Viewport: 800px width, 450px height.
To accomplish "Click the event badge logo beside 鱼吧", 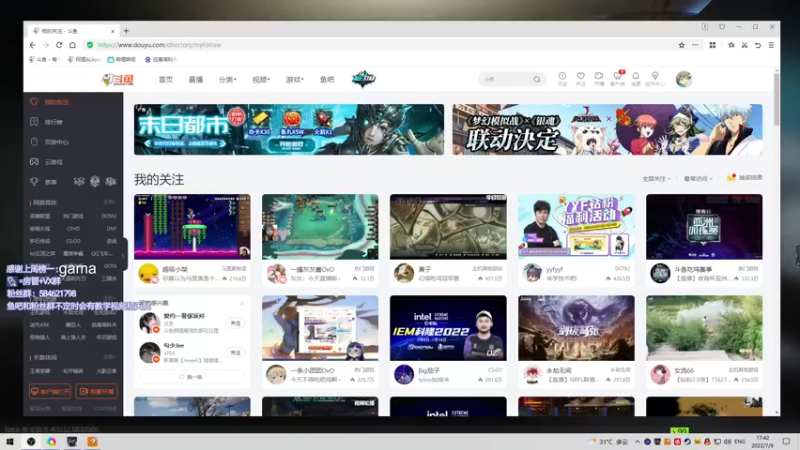I will tap(364, 79).
